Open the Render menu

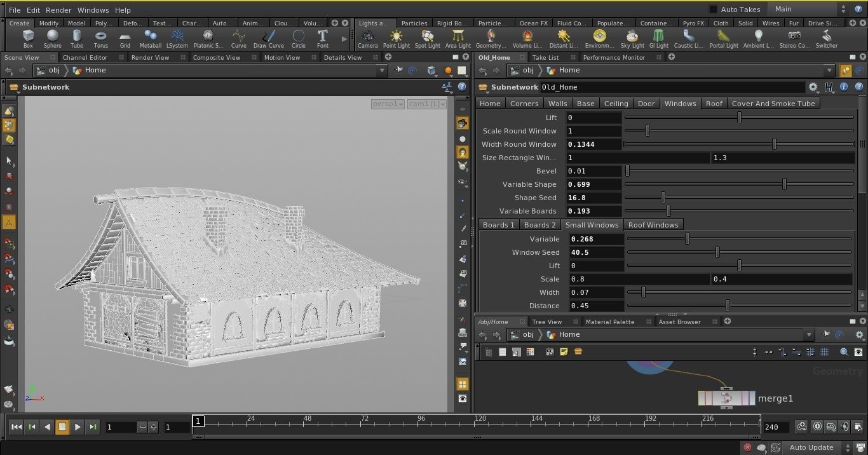tap(58, 10)
